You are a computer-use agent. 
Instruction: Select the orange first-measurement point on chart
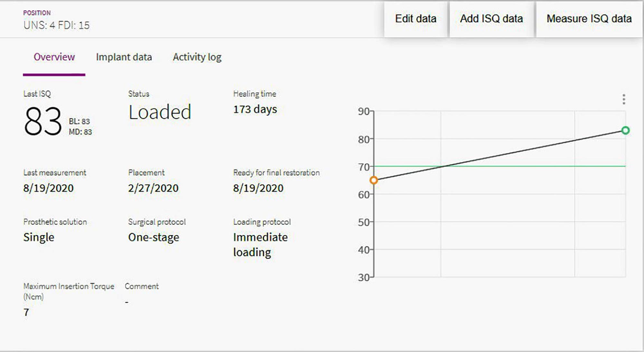pos(374,180)
